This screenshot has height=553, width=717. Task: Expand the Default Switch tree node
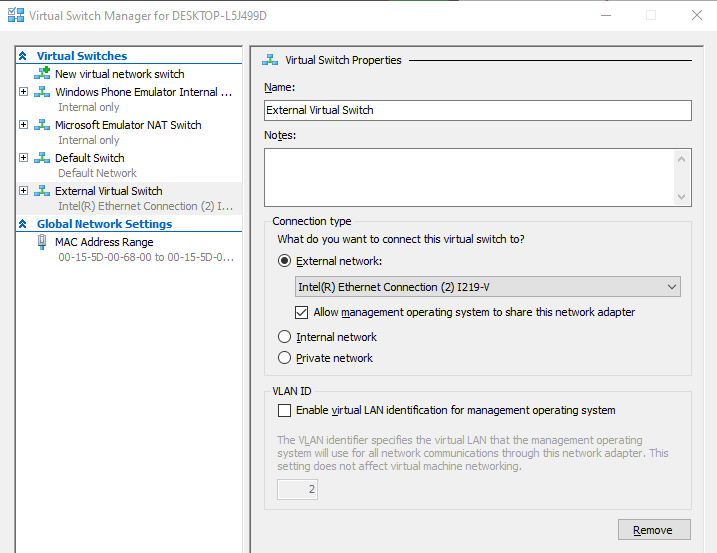click(x=24, y=158)
